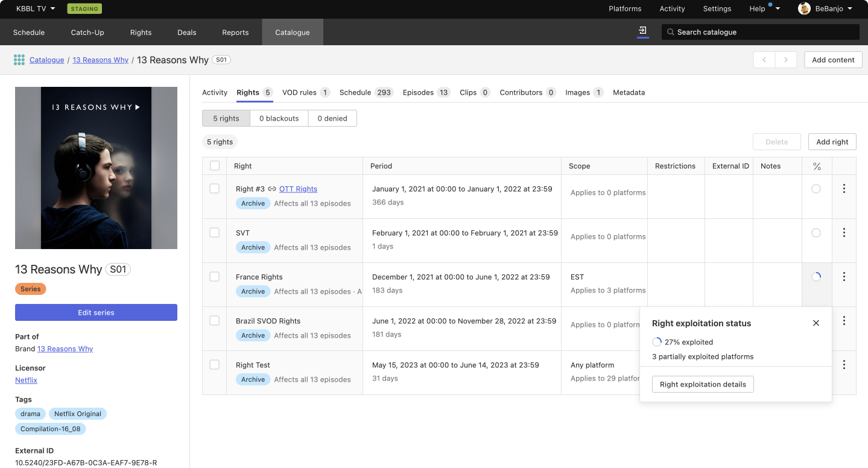
Task: Open the KBBL TV account dropdown
Action: click(36, 8)
